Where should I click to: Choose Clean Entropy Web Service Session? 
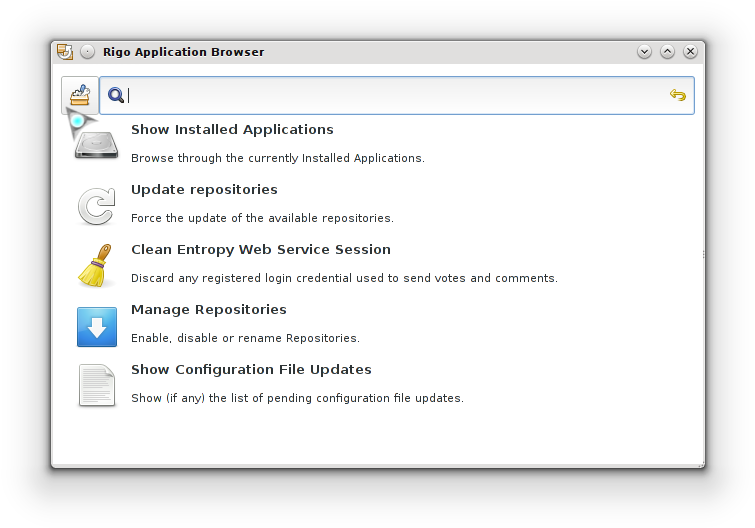click(260, 250)
